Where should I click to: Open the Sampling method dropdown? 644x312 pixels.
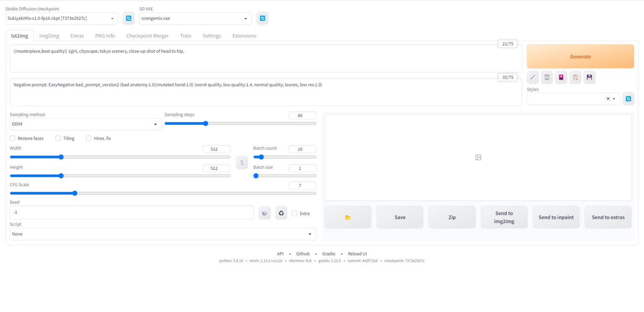tap(86, 124)
